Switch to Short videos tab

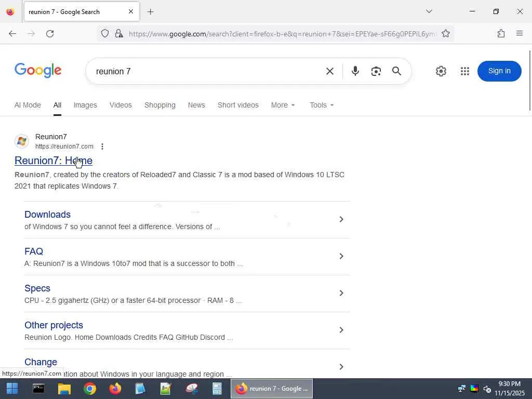[x=238, y=105]
